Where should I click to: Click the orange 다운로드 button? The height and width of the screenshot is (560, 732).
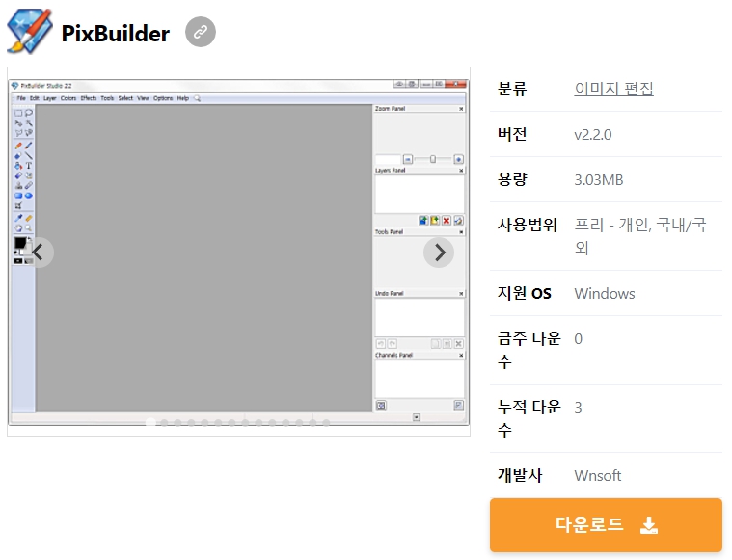606,525
